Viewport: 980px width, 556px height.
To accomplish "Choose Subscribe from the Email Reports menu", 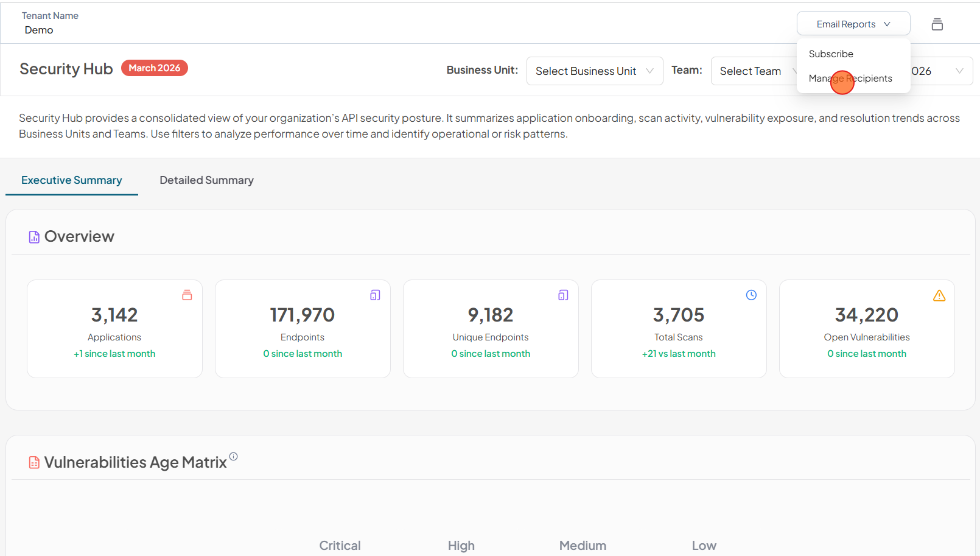I will coord(831,54).
